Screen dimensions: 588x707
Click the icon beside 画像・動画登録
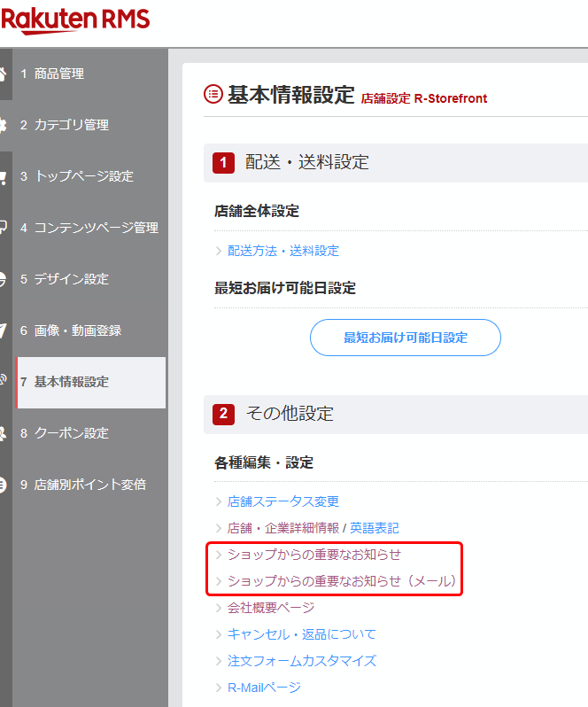tap(4, 330)
